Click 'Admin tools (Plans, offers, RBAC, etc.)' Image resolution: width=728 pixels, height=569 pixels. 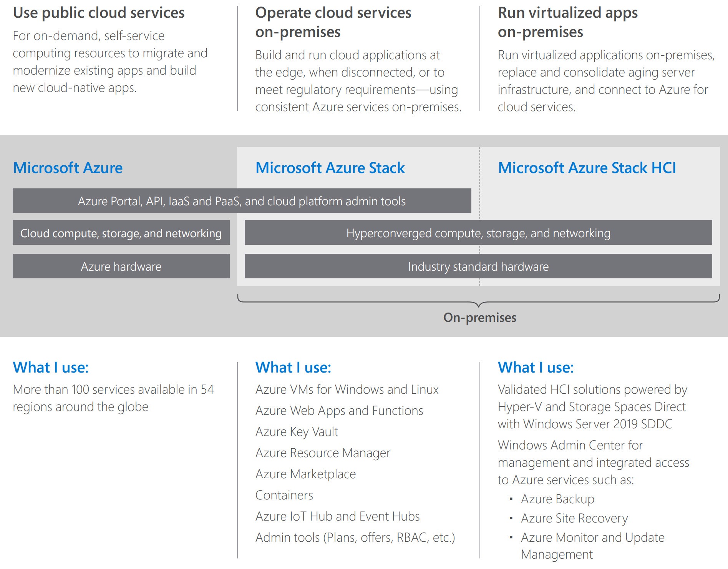(x=355, y=537)
